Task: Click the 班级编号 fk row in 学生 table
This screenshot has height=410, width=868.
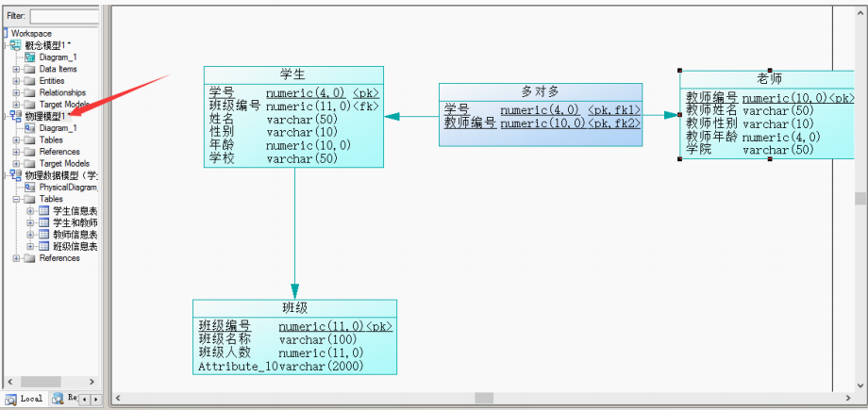Action: (x=294, y=106)
